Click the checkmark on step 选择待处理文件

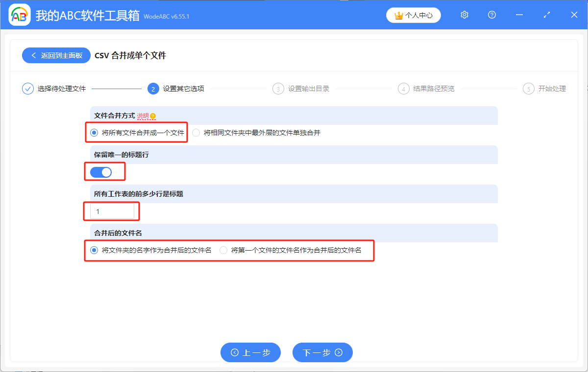[27, 89]
